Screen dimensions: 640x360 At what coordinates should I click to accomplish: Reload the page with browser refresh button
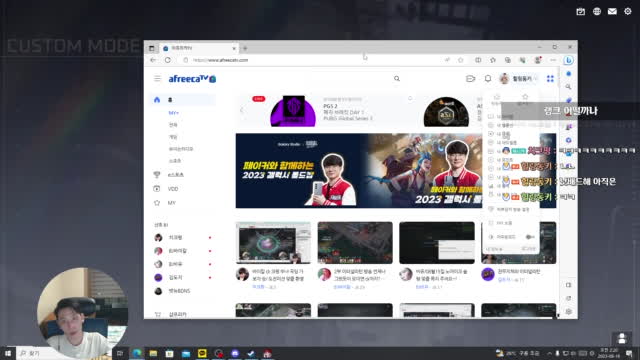point(168,60)
